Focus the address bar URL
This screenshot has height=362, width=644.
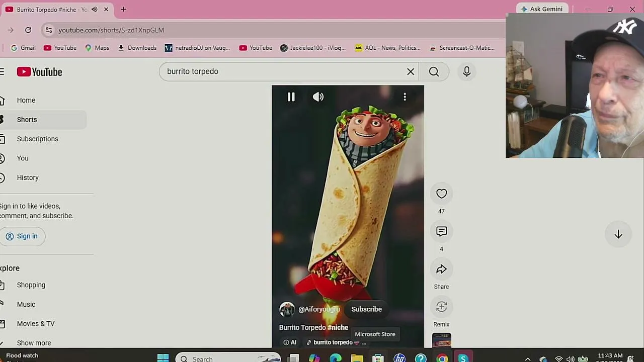111,30
